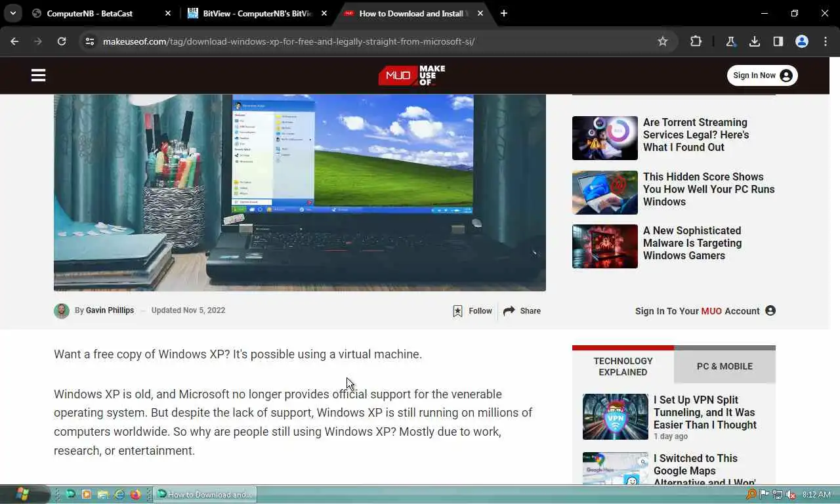Open I Set Up VPN Split Tunneling article
This screenshot has width=840, height=504.
click(705, 412)
